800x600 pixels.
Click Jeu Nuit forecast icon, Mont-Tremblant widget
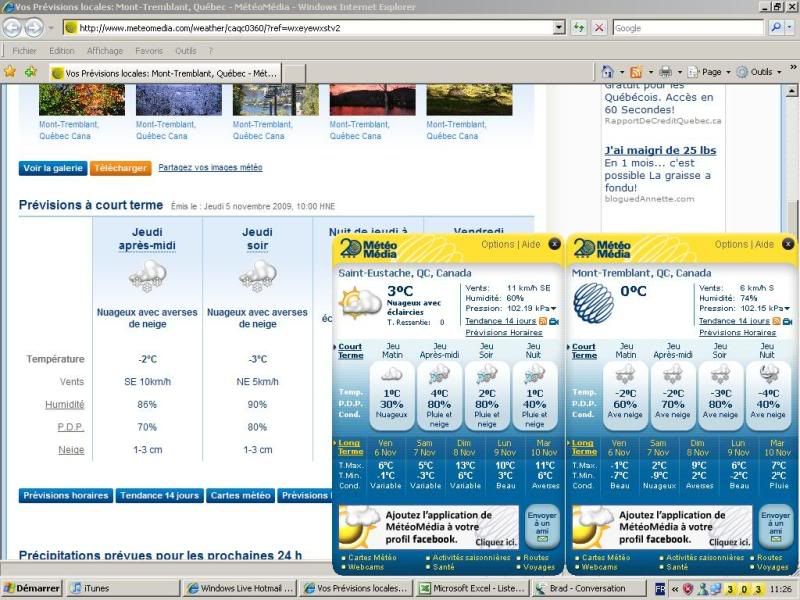point(768,374)
